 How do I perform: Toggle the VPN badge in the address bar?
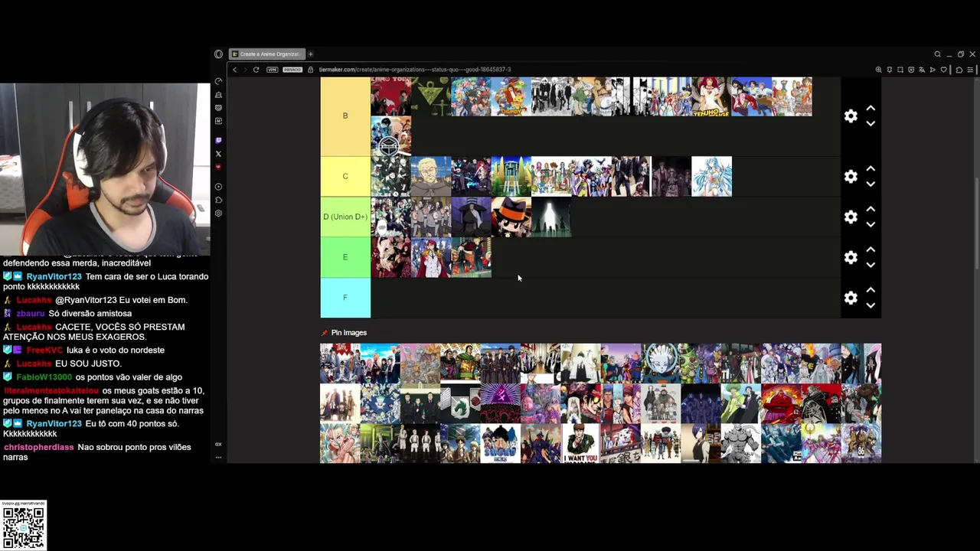point(273,70)
